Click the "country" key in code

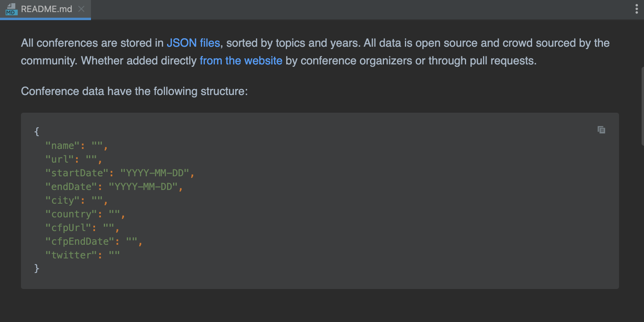(71, 214)
